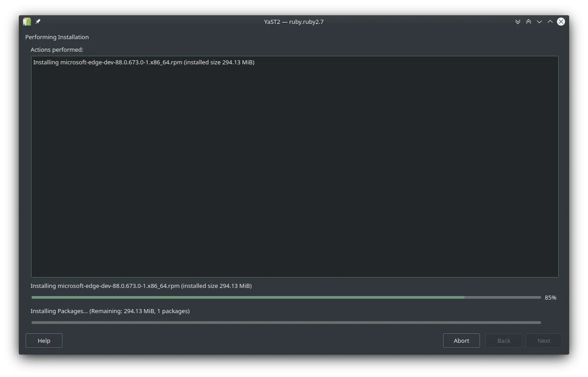The height and width of the screenshot is (377, 588).
Task: Toggle the pin icon to keep window on top
Action: point(38,21)
